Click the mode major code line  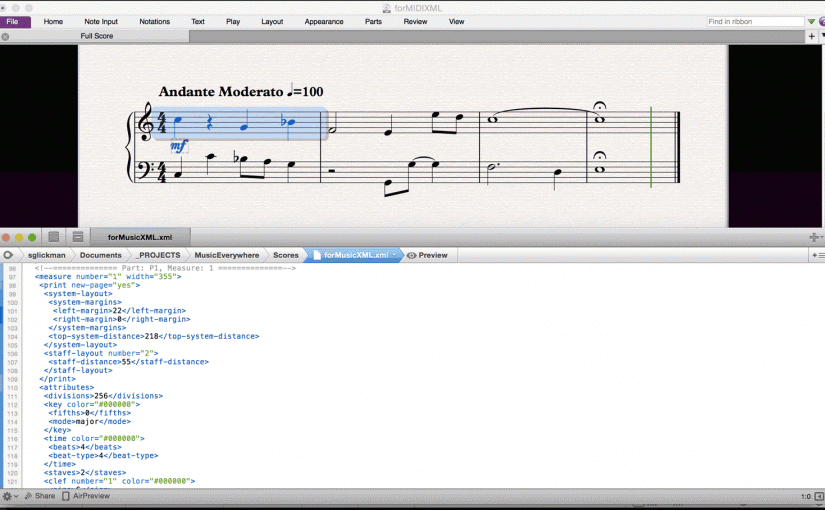coord(89,421)
